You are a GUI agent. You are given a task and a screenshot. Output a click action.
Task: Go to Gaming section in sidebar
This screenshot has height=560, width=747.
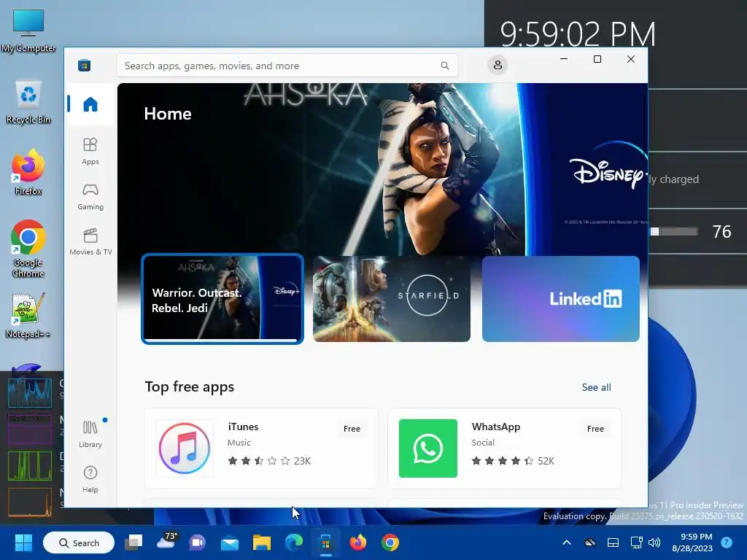point(90,196)
